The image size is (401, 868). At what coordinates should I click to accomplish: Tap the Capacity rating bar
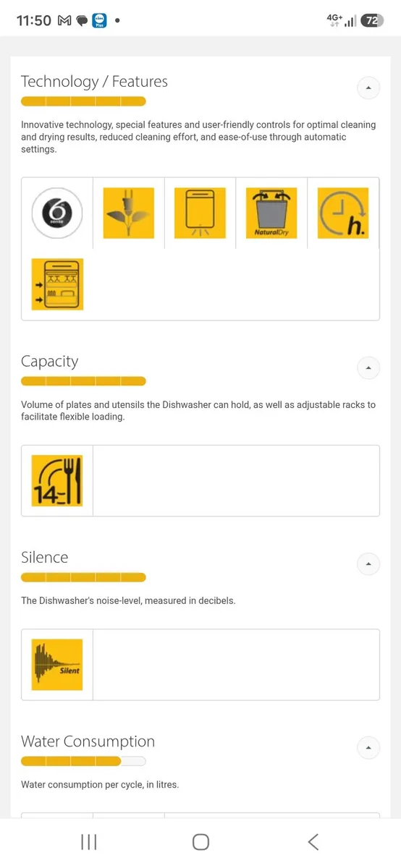(x=83, y=381)
